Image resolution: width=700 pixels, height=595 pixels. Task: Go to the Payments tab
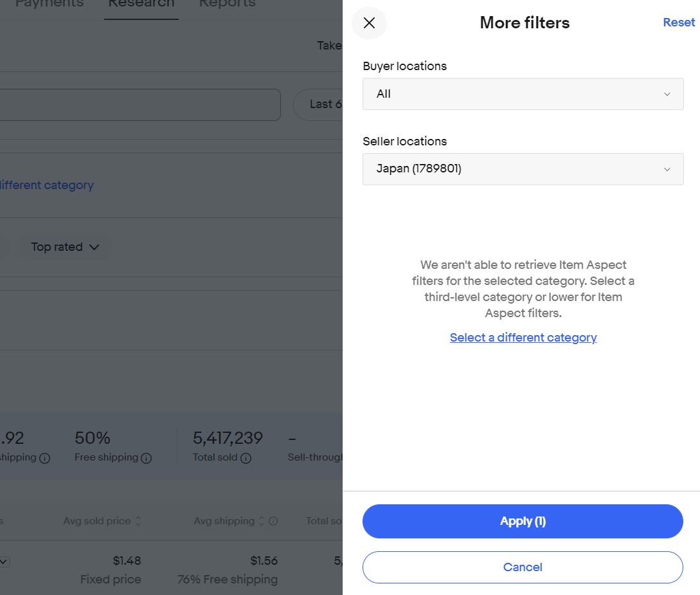coord(49,4)
